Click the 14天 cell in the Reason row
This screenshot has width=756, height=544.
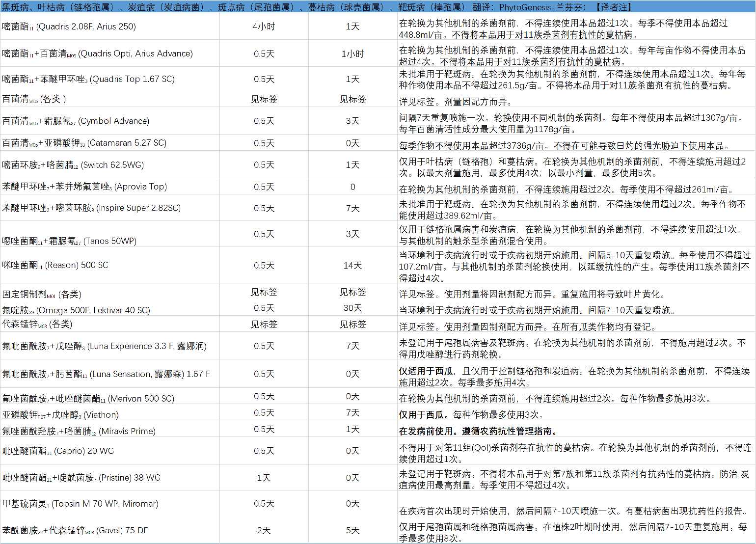coord(352,265)
